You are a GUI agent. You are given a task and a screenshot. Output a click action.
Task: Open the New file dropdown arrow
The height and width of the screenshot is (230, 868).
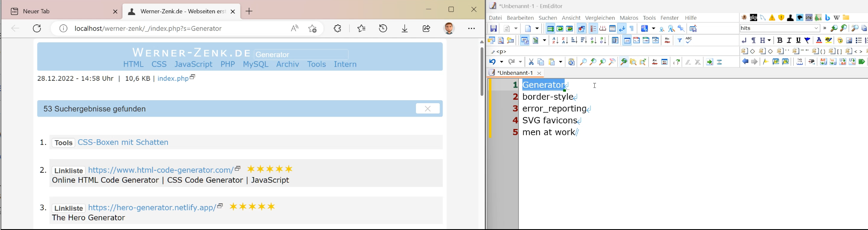537,29
